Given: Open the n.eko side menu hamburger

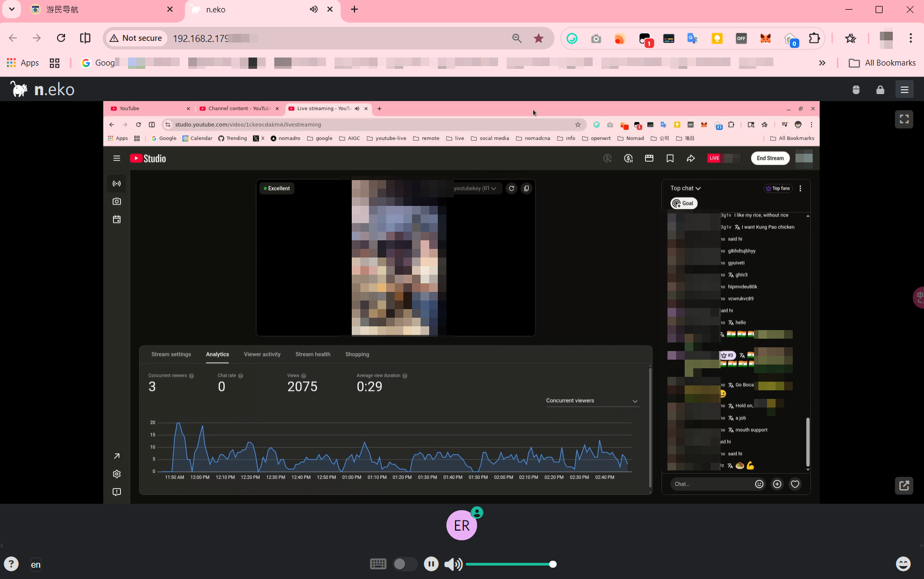Looking at the screenshot, I should click(905, 90).
